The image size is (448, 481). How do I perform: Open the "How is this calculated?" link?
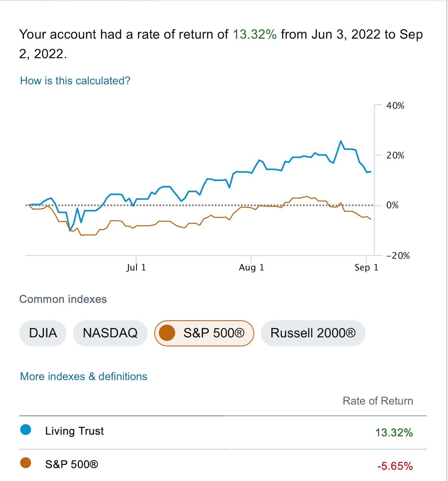[75, 80]
